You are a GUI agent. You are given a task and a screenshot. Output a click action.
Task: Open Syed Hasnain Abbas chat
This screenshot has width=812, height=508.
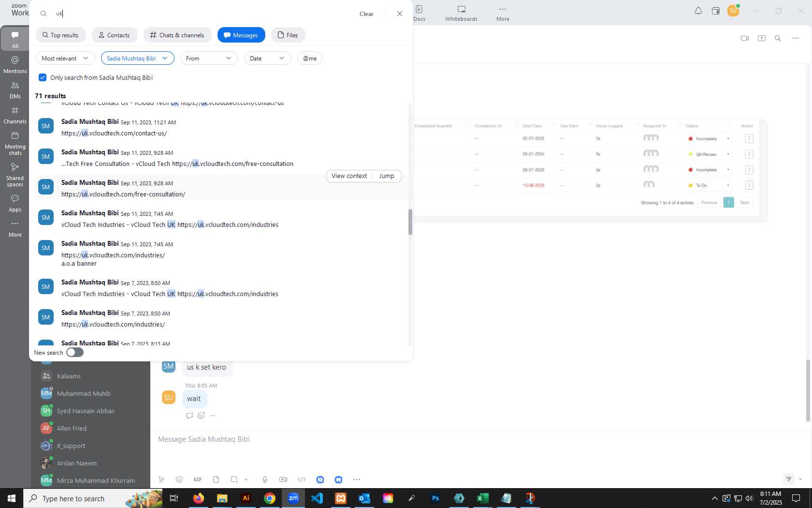tap(86, 411)
